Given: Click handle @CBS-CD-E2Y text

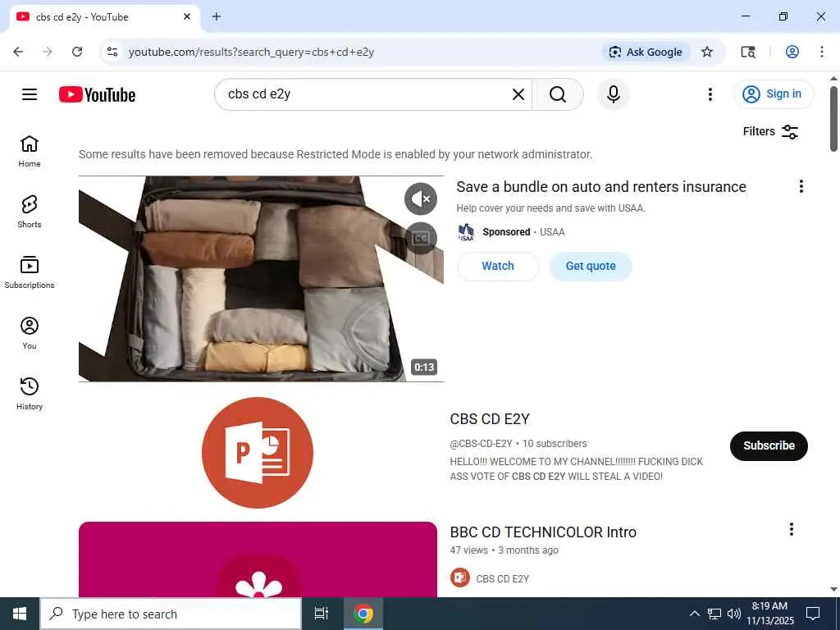Looking at the screenshot, I should [481, 444].
